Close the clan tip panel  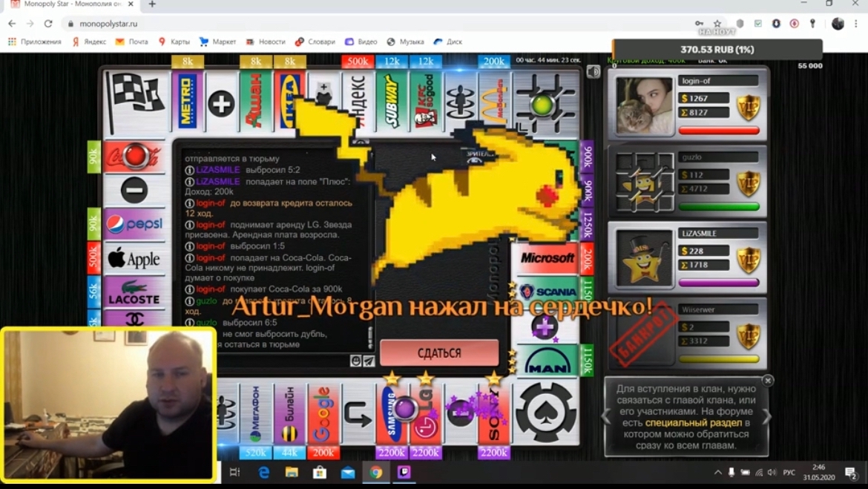point(768,380)
